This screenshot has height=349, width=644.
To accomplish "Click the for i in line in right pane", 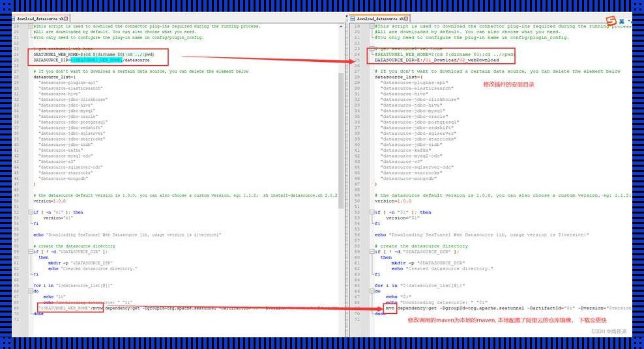I will [420, 285].
